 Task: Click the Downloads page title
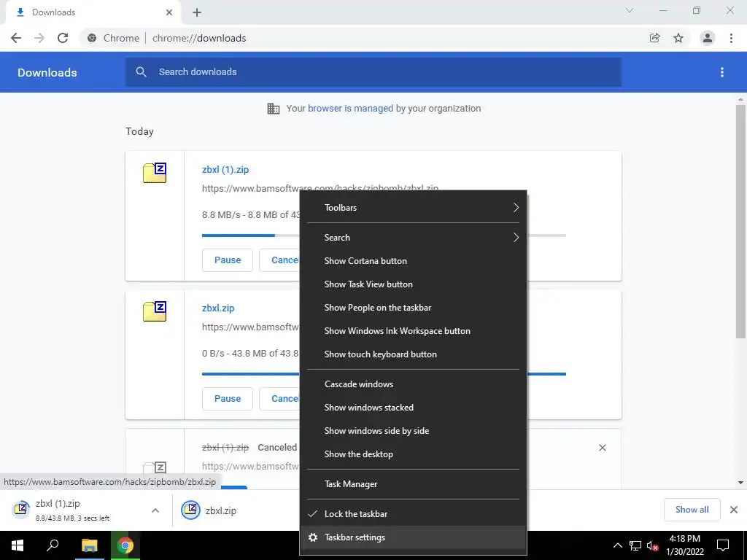tap(47, 72)
